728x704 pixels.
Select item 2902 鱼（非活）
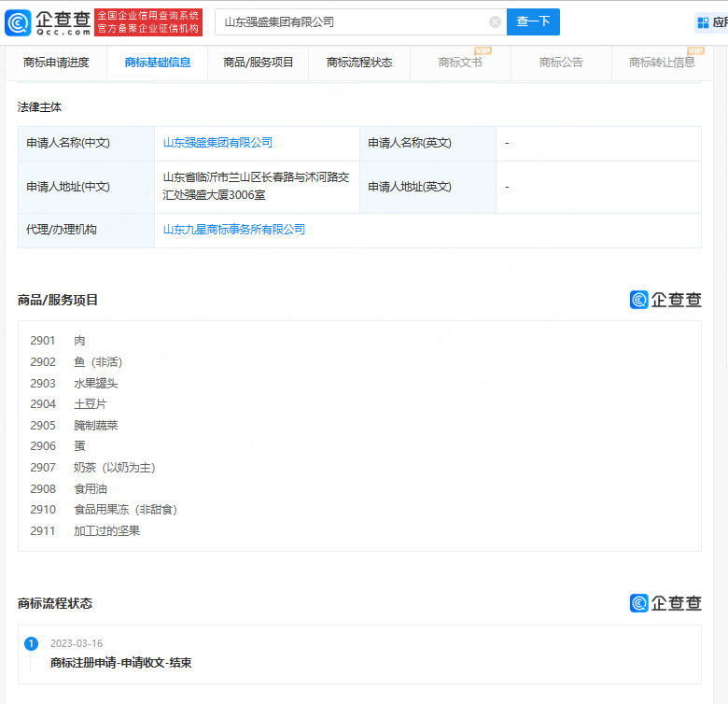pos(77,361)
